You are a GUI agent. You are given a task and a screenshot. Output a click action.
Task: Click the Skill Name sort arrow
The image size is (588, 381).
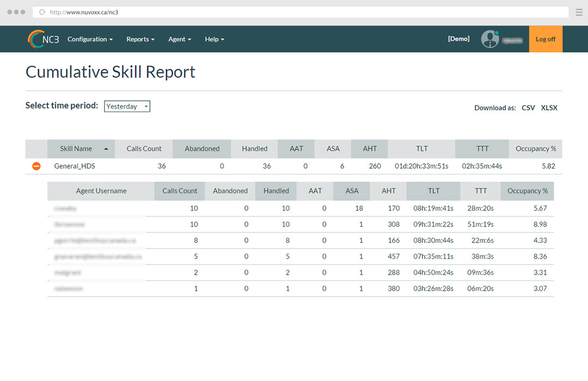coord(106,149)
